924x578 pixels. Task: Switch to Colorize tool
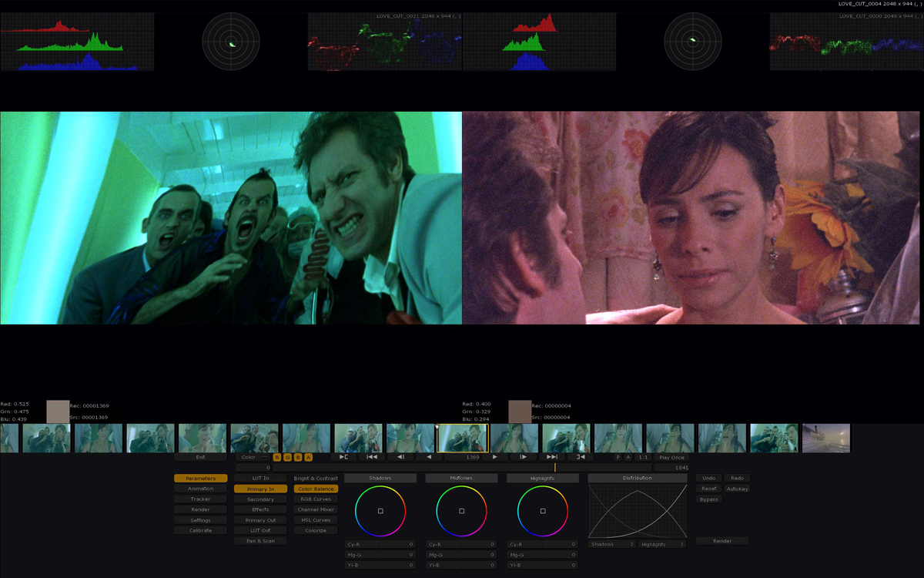tap(316, 530)
